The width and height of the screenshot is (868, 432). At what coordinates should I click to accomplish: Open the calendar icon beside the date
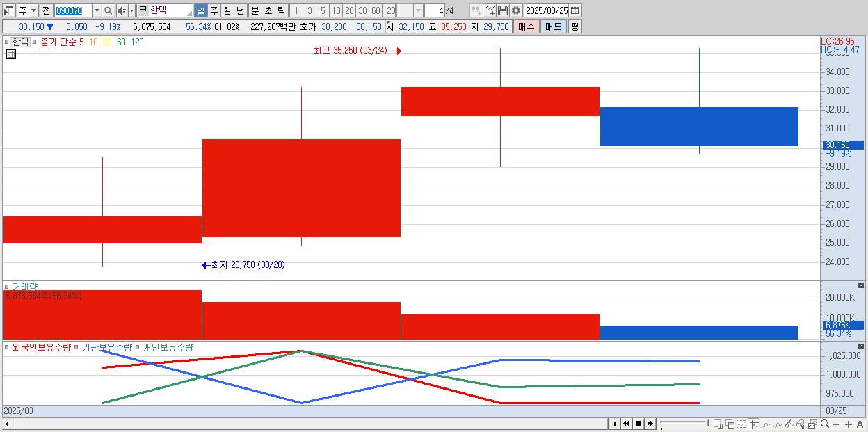pyautogui.click(x=575, y=10)
